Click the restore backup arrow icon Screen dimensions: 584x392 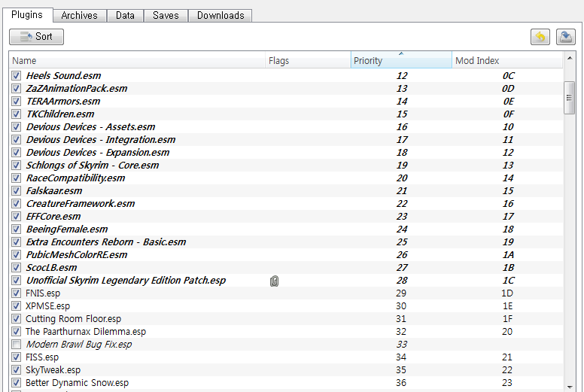tap(540, 37)
